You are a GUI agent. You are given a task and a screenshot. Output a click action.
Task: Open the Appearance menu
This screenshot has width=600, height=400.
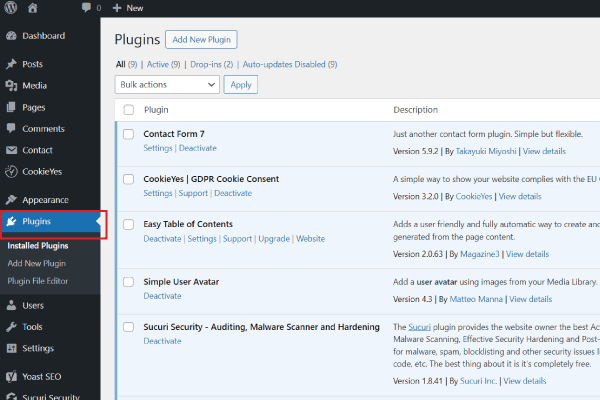click(50, 200)
